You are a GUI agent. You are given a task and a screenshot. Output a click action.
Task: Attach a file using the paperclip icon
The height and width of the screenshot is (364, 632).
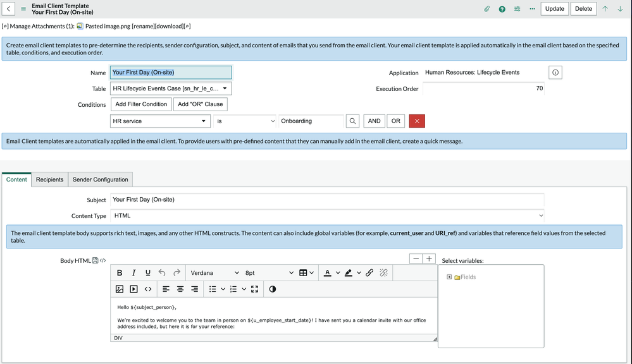pyautogui.click(x=486, y=8)
